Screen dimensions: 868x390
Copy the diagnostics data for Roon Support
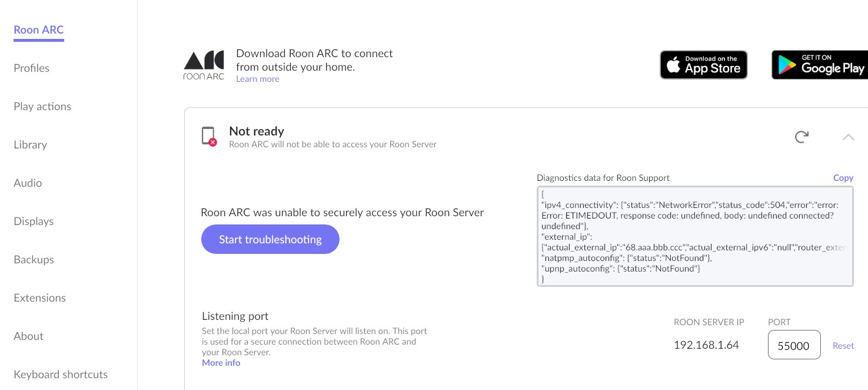click(x=843, y=177)
